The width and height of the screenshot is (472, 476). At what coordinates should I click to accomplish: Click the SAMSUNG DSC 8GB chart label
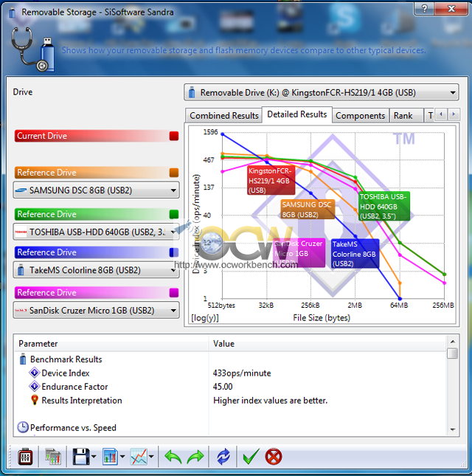point(308,210)
